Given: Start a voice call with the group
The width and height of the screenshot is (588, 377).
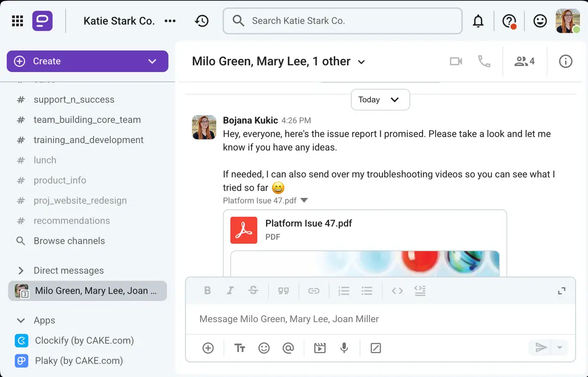Looking at the screenshot, I should 484,61.
